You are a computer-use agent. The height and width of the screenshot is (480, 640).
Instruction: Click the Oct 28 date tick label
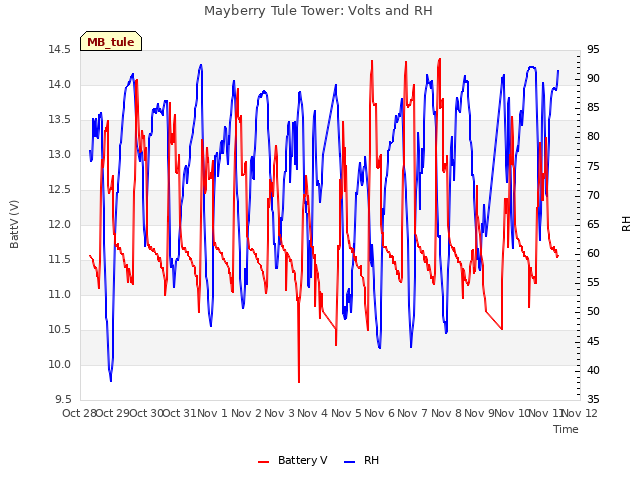point(80,413)
